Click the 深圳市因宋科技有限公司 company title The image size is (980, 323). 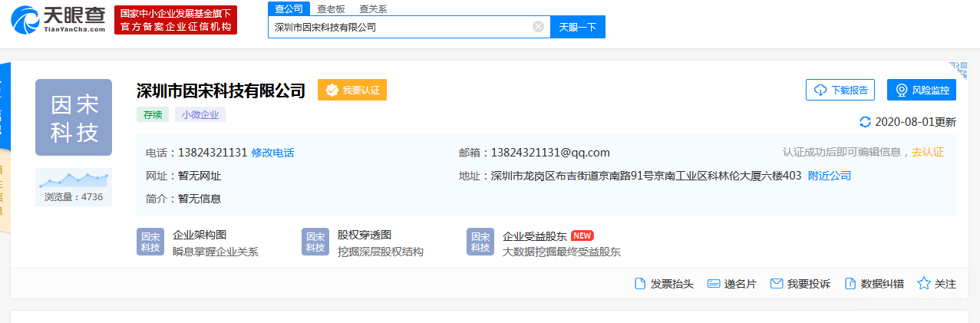(x=221, y=91)
